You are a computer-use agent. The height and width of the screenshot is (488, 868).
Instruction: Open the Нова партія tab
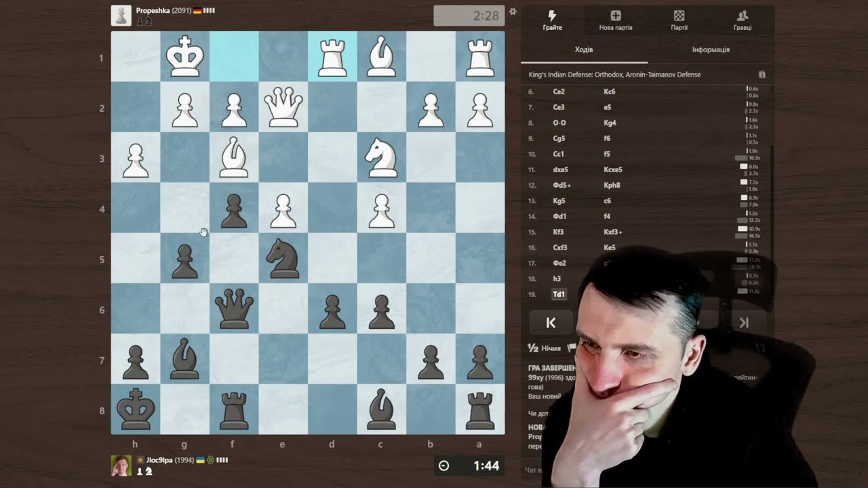(x=616, y=20)
